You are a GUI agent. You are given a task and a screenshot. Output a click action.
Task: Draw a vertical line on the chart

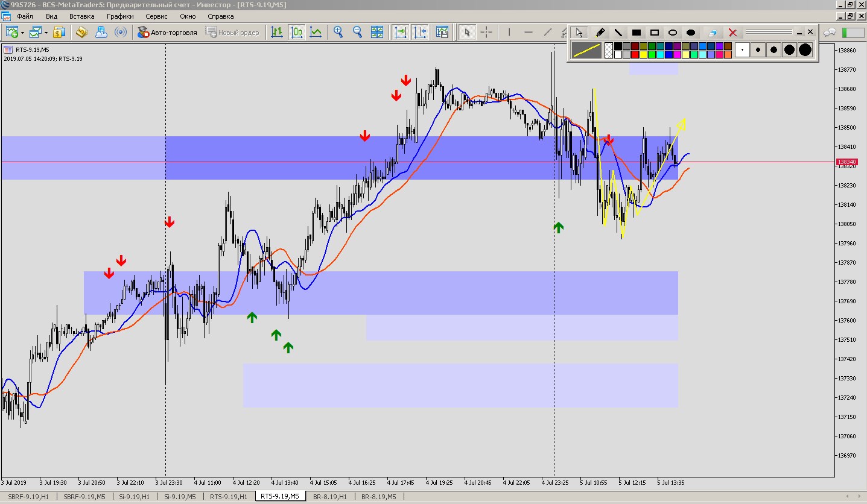pos(509,32)
